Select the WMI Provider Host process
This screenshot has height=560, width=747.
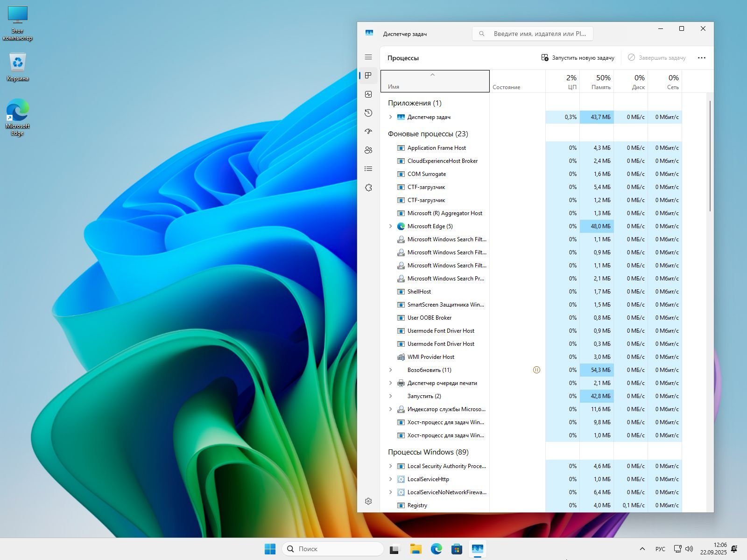click(x=430, y=357)
